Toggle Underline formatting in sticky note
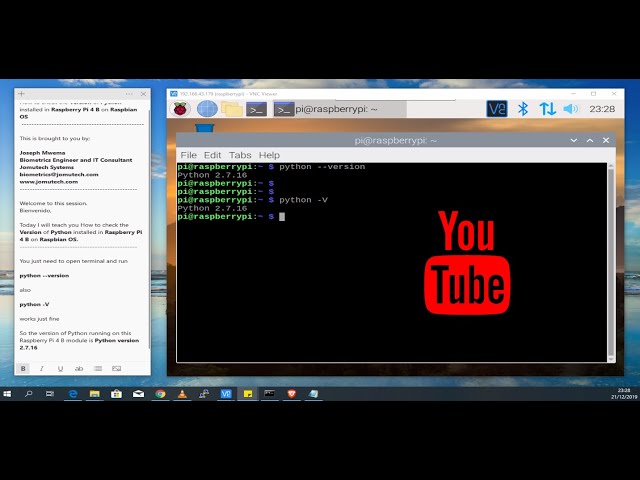This screenshot has width=640, height=480. [x=60, y=369]
